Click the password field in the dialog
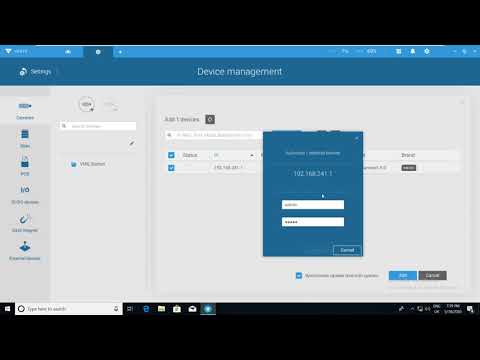Image resolution: width=480 pixels, height=360 pixels. [x=313, y=222]
